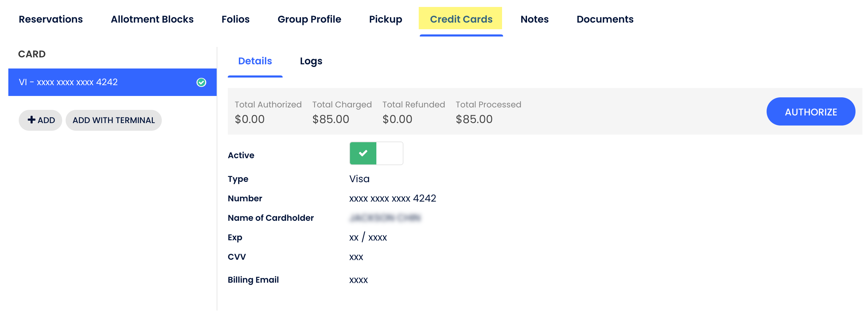Click the AUTHORIZE button

click(811, 112)
